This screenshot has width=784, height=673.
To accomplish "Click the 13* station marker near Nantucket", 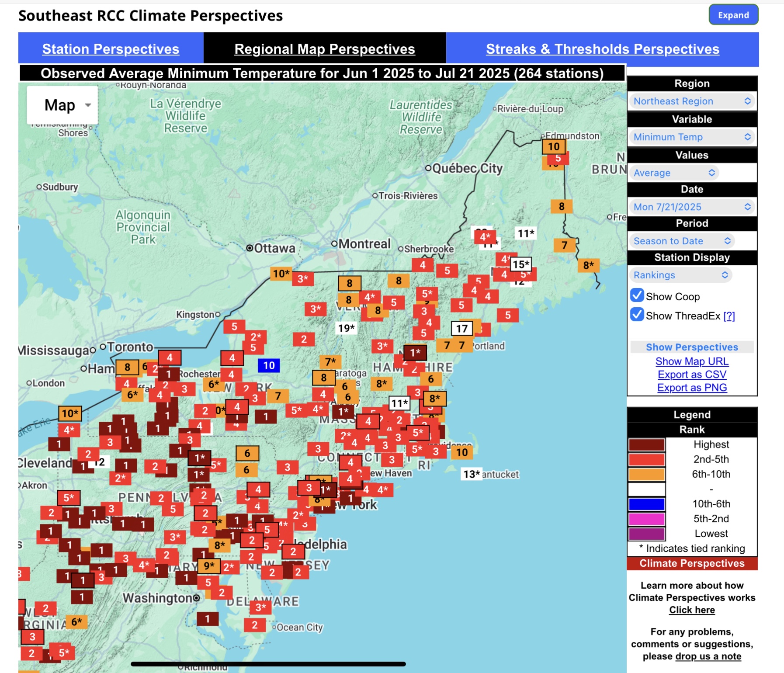I will [x=472, y=474].
